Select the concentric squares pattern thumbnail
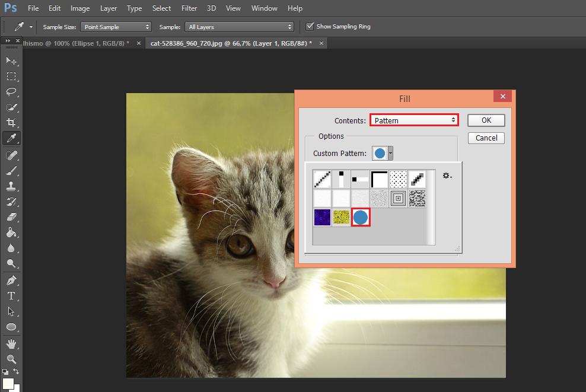586x392 pixels. pos(399,197)
